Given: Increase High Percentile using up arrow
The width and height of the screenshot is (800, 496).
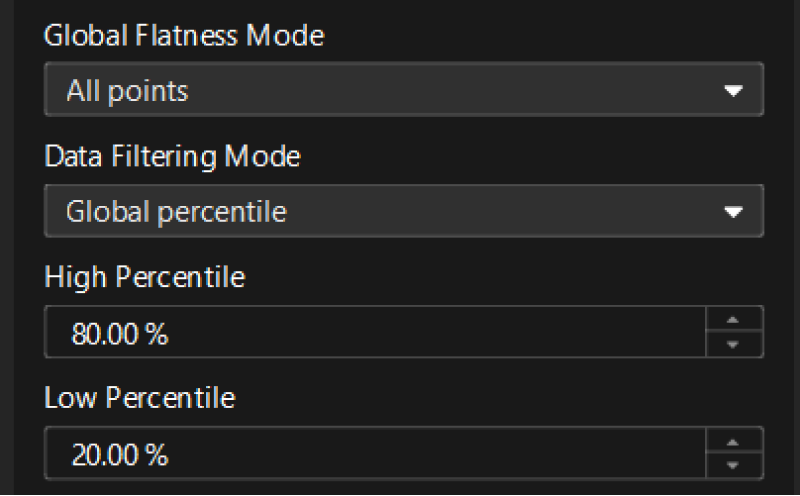Looking at the screenshot, I should coord(734,320).
